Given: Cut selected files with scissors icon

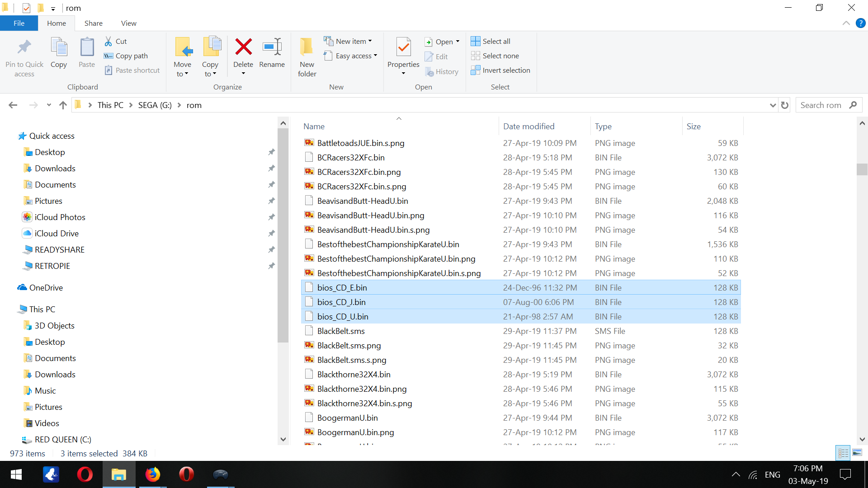Looking at the screenshot, I should (x=116, y=41).
